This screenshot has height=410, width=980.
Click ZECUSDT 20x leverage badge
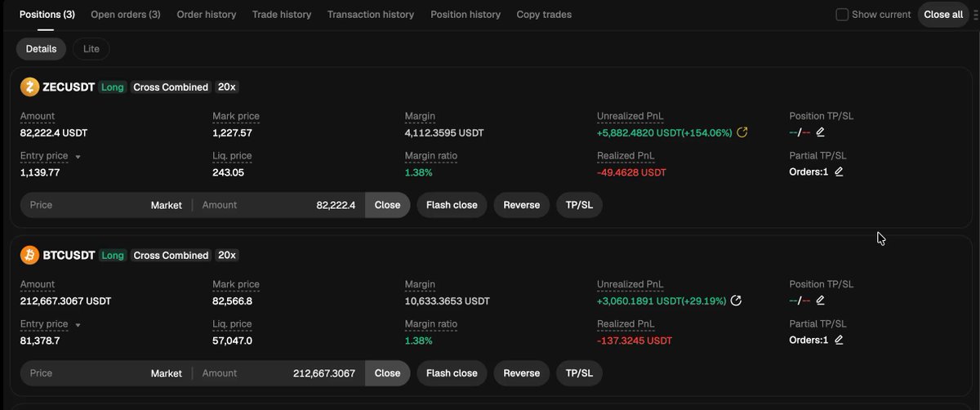(227, 87)
